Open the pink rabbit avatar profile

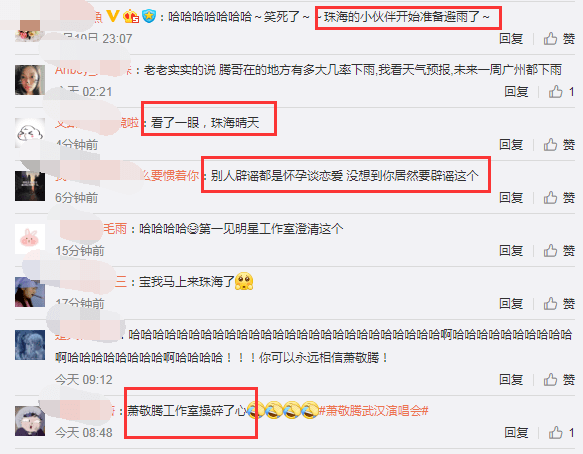tap(30, 239)
